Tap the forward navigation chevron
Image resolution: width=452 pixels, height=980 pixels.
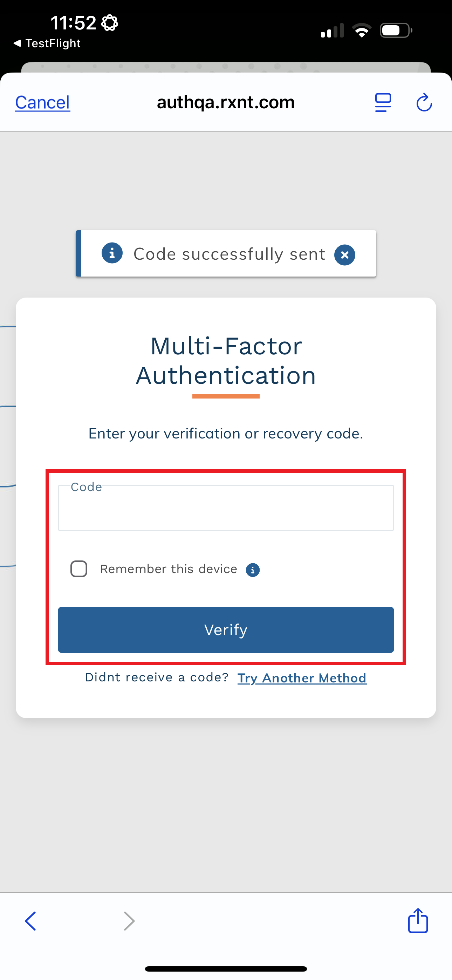(x=129, y=921)
